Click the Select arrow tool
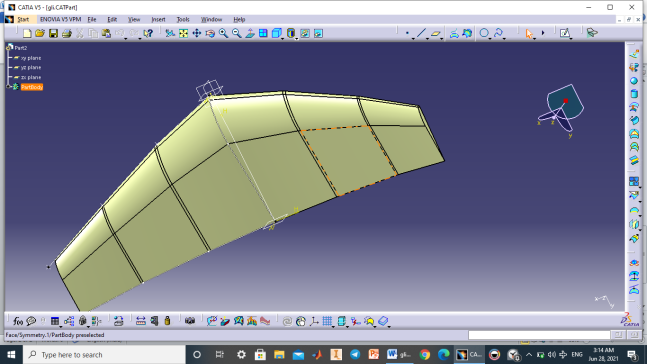Image resolution: width=647 pixels, height=364 pixels. (x=529, y=33)
